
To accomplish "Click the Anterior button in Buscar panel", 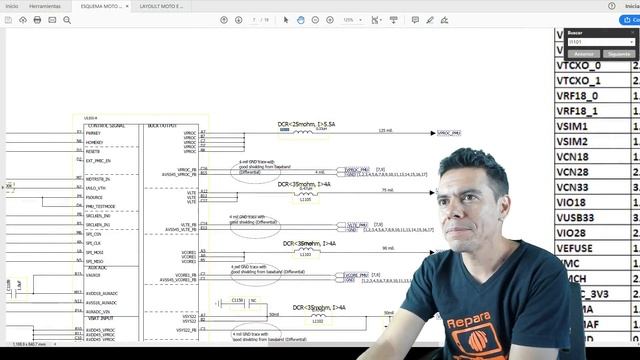I will [584, 54].
